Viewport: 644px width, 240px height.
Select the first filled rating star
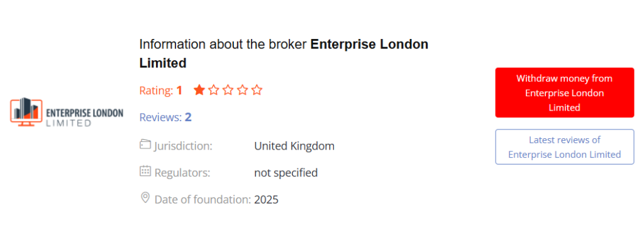[199, 90]
